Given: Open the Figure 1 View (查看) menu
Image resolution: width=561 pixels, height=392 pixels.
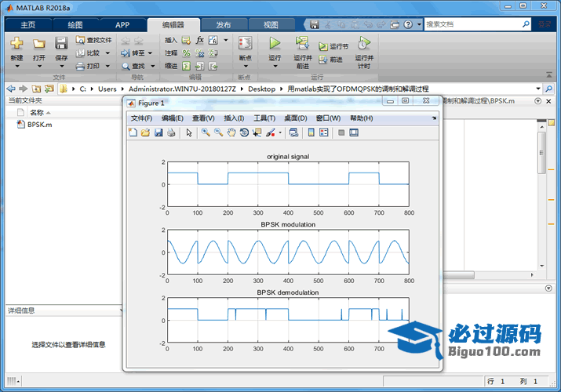Looking at the screenshot, I should (203, 118).
